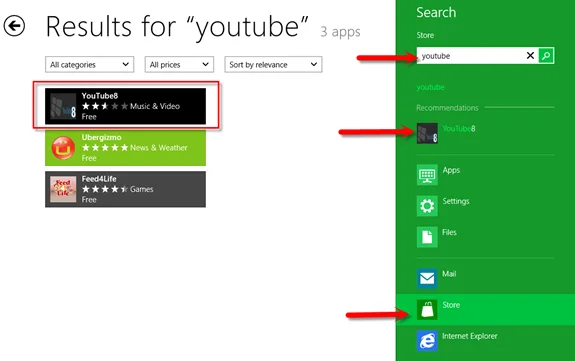Click the Store shopping bag icon
Image resolution: width=575 pixels, height=361 pixels.
[x=427, y=310]
